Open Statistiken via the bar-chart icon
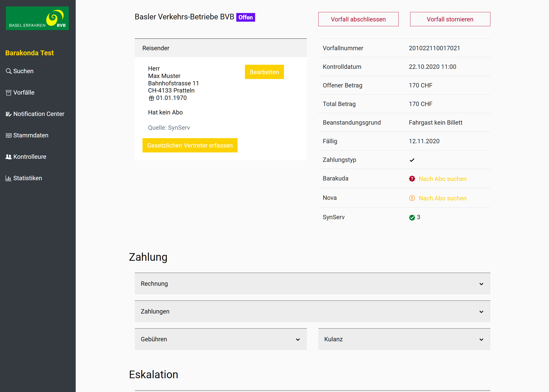Viewport: 549px width, 392px height. click(8, 178)
